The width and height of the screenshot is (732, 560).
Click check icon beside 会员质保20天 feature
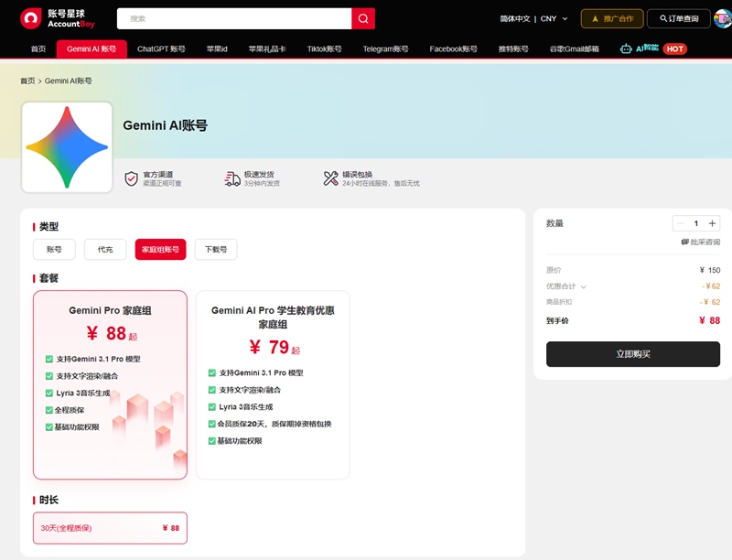point(212,424)
